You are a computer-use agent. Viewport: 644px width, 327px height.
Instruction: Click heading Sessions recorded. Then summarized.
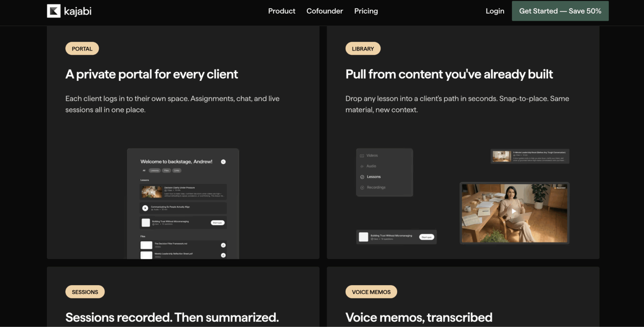pyautogui.click(x=172, y=318)
